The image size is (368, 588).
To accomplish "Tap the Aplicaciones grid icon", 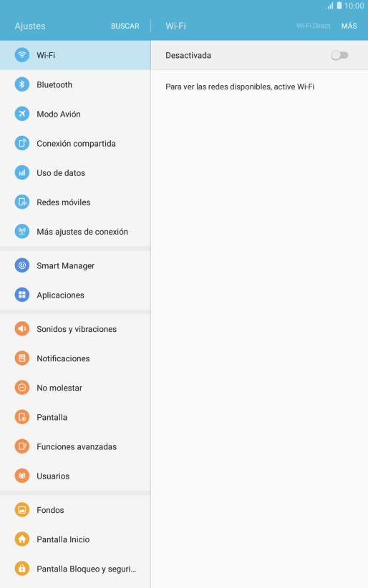I will click(x=21, y=295).
